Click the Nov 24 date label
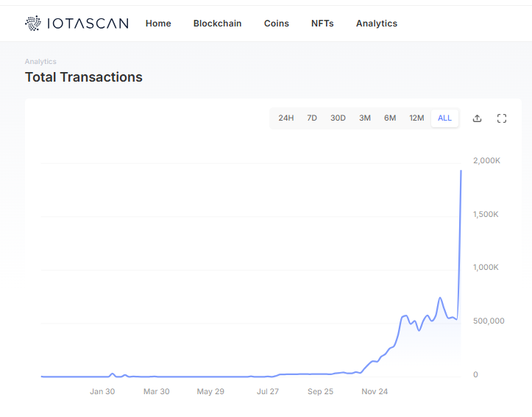Image resolution: width=532 pixels, height=417 pixels. [375, 391]
